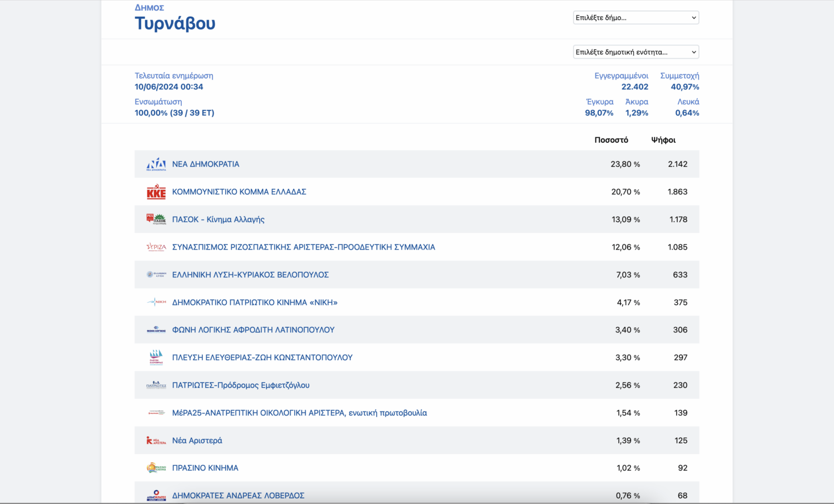The height and width of the screenshot is (504, 834).
Task: Click the '1,39 %' percentage cell
Action: [x=628, y=440]
